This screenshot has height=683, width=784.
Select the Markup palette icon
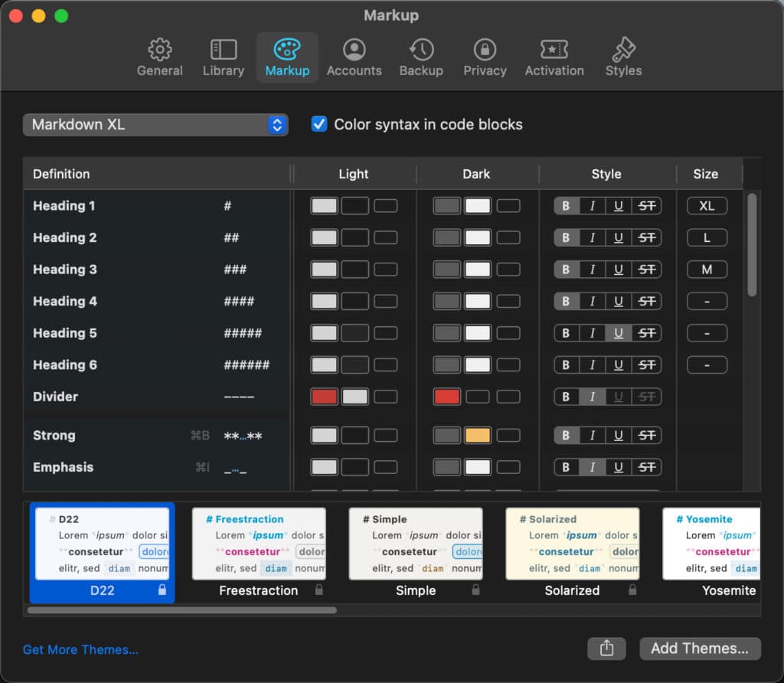287,57
